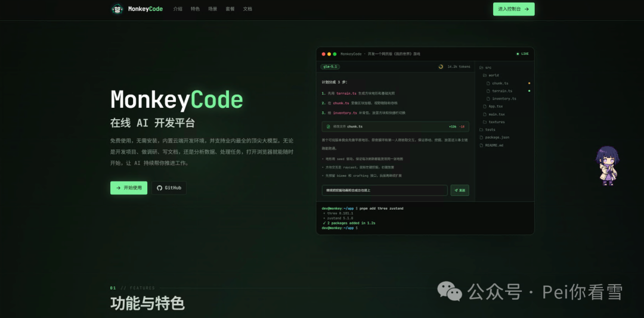This screenshot has height=318, width=644.
Task: Open the 文档 docs nav item
Action: coord(247,8)
